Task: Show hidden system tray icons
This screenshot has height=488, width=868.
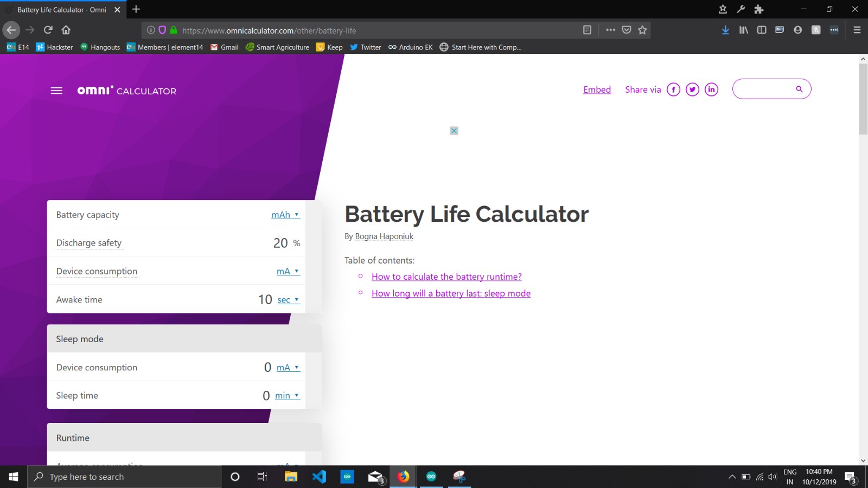Action: pyautogui.click(x=732, y=477)
